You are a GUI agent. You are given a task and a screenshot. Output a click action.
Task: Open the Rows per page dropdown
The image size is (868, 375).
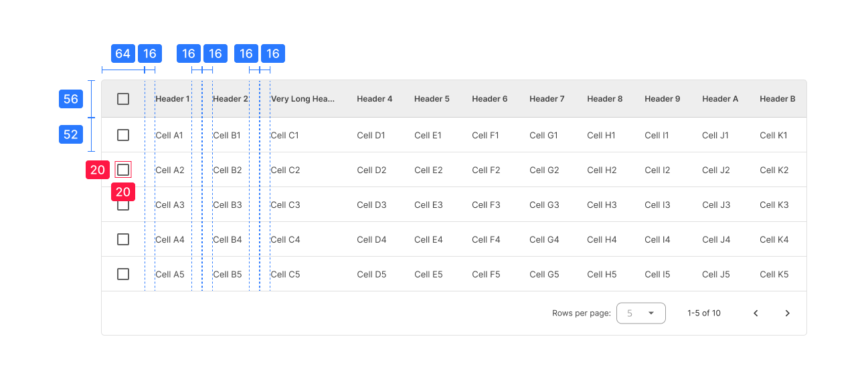pos(640,314)
